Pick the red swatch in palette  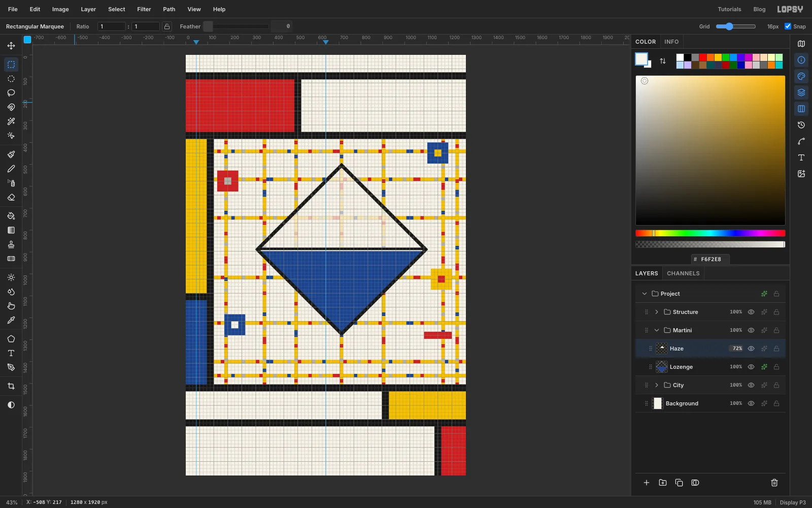click(703, 57)
